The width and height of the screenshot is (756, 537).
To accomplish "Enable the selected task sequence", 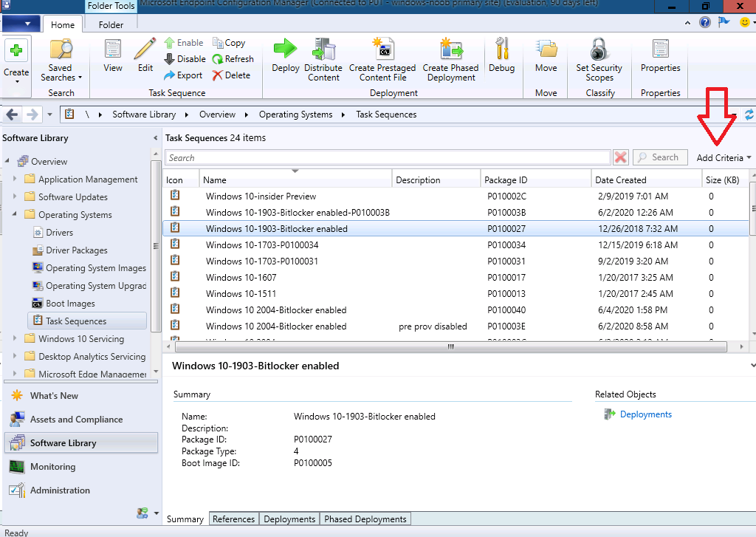I will coord(184,43).
